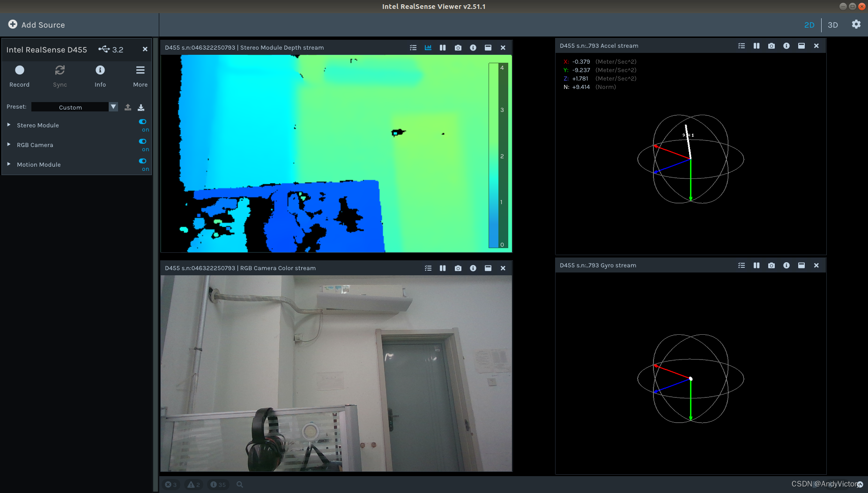Open Gyro stream metadata list icon

click(x=742, y=265)
